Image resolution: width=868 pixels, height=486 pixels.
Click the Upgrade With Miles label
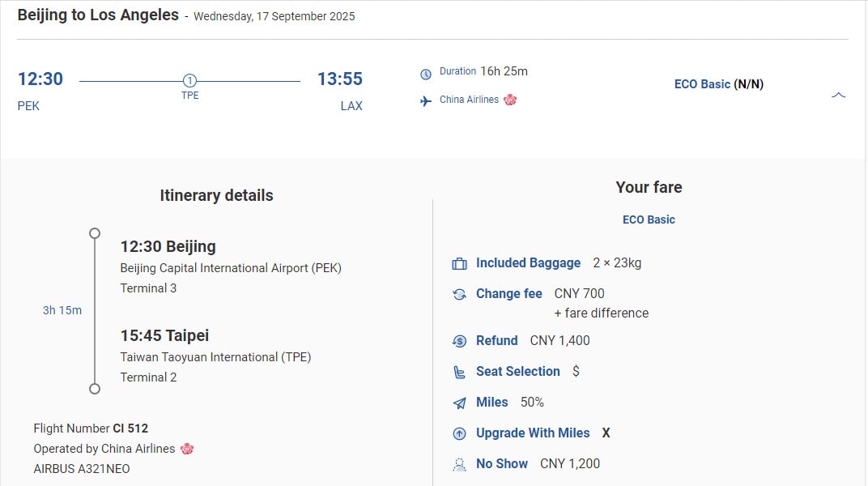(x=533, y=433)
